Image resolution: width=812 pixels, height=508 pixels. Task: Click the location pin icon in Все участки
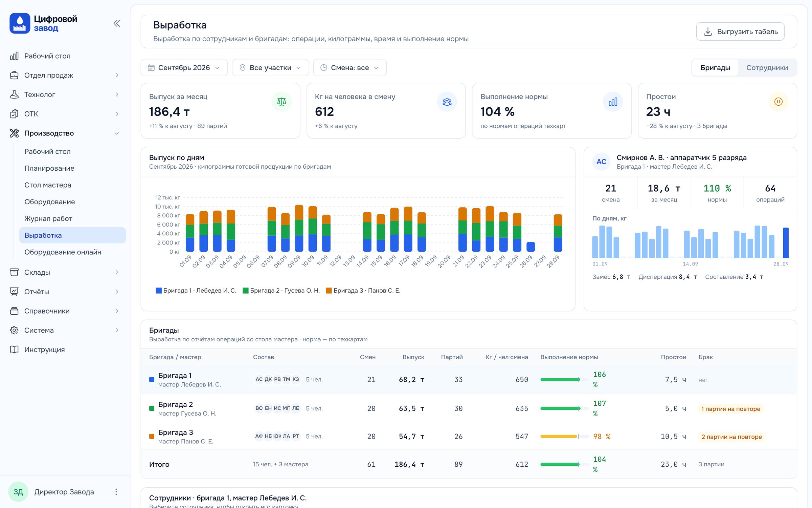243,68
